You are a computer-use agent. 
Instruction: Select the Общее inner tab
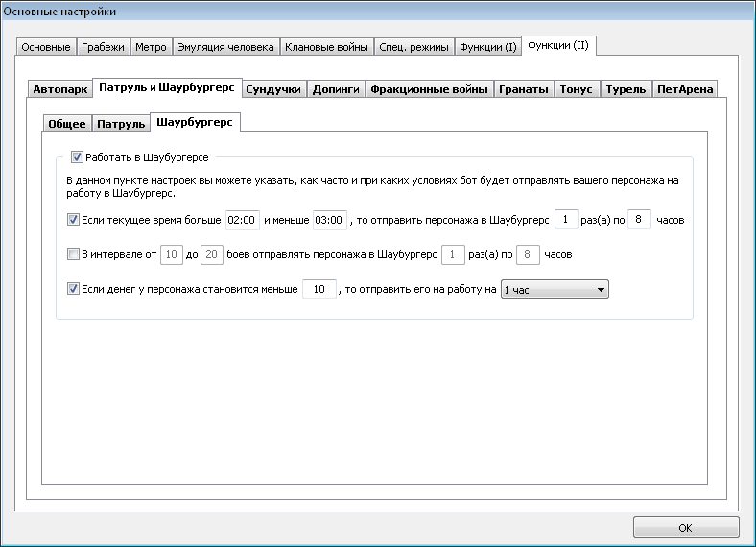(x=67, y=124)
